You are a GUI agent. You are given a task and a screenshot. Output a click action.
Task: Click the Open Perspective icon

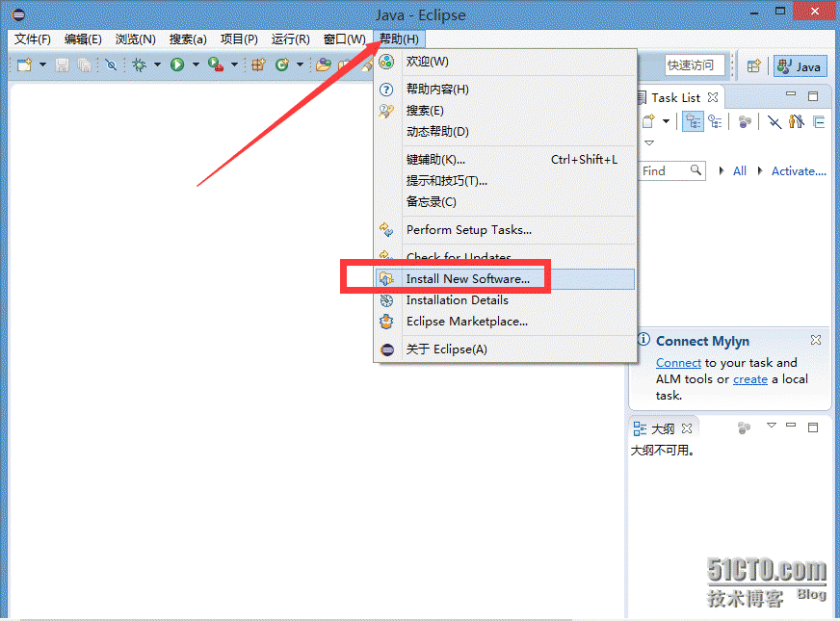click(x=754, y=65)
